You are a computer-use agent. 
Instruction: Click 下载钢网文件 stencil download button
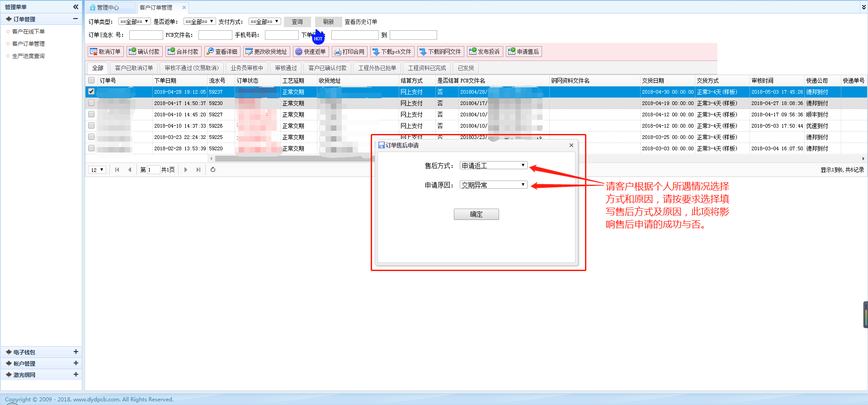pyautogui.click(x=440, y=52)
